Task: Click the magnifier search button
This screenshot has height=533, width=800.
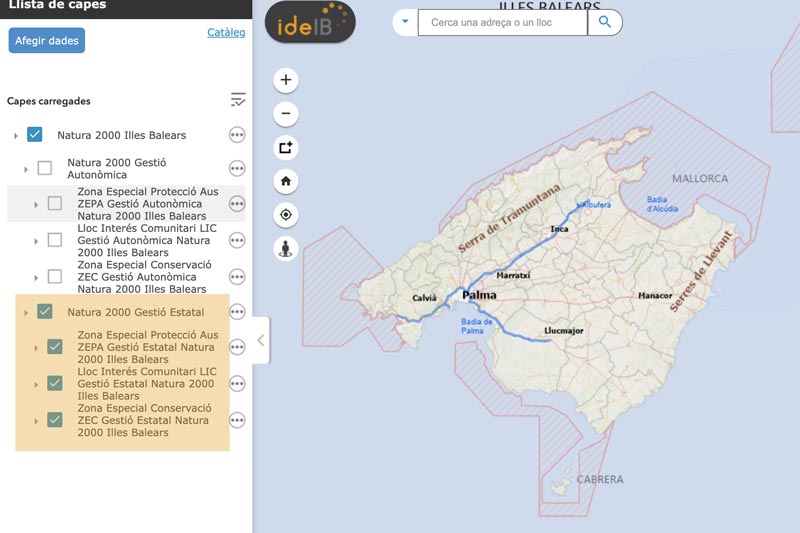Action: coord(605,22)
